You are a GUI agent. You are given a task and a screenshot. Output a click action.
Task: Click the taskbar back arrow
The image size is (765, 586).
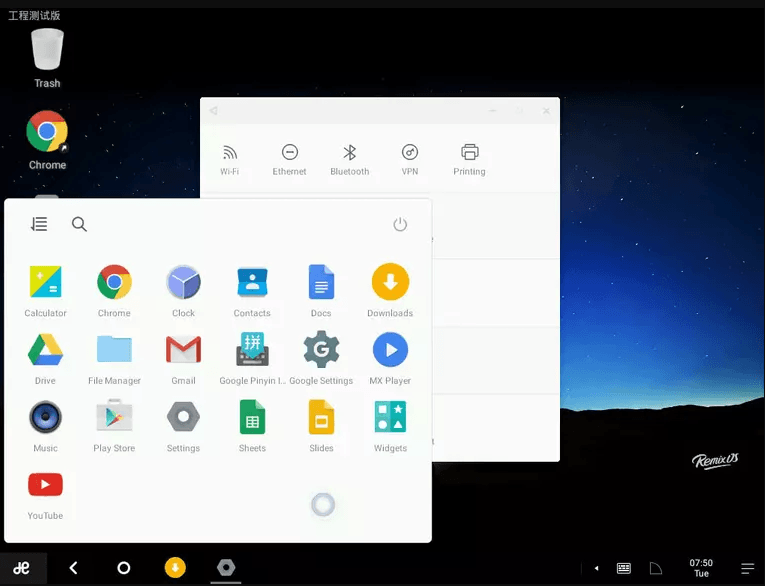click(74, 568)
